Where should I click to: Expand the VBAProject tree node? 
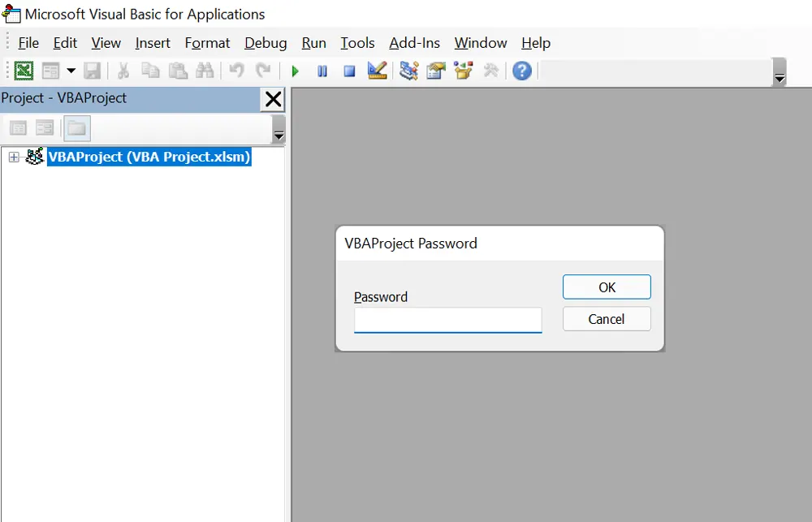pos(12,157)
